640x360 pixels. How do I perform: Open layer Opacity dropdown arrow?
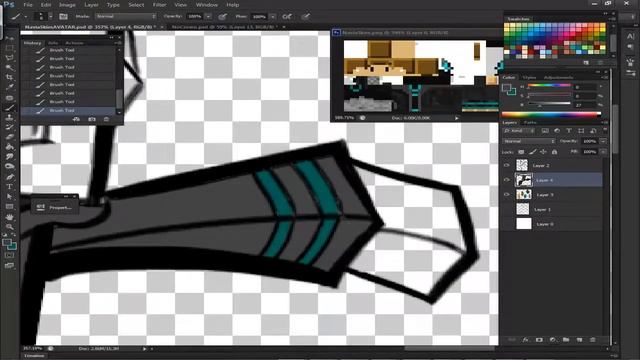[x=603, y=141]
